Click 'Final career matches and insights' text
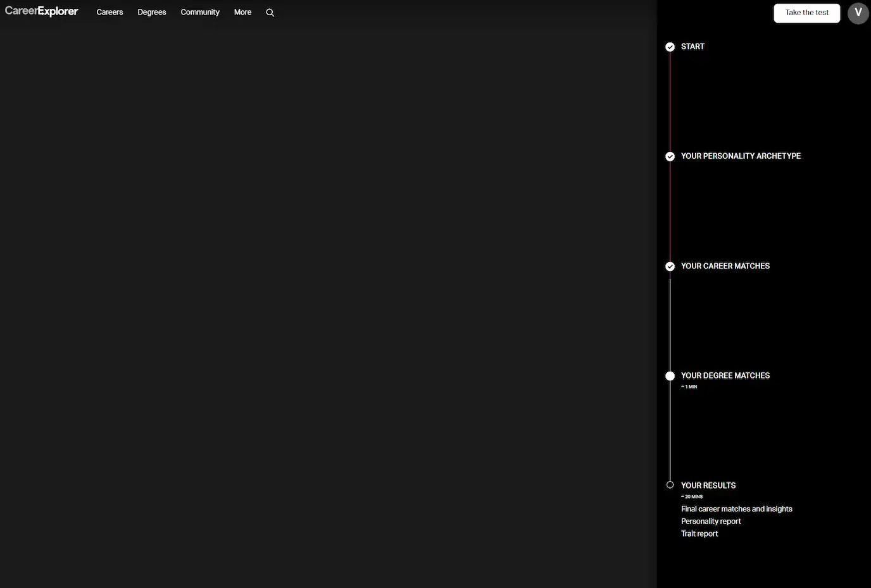This screenshot has height=588, width=871. point(737,509)
